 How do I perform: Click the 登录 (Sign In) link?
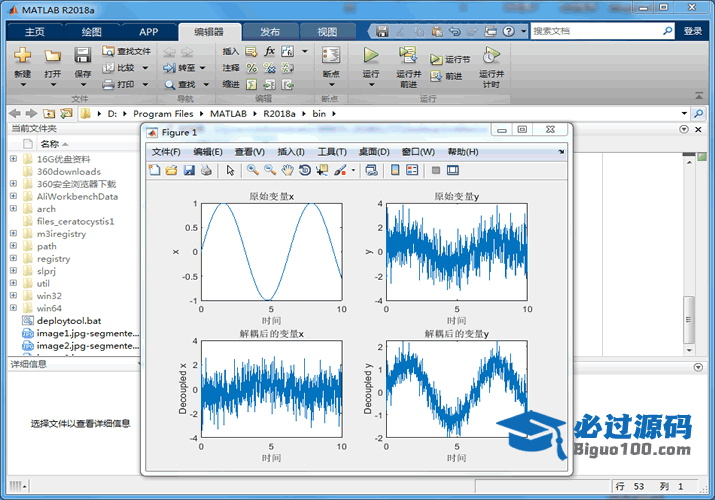(x=693, y=31)
